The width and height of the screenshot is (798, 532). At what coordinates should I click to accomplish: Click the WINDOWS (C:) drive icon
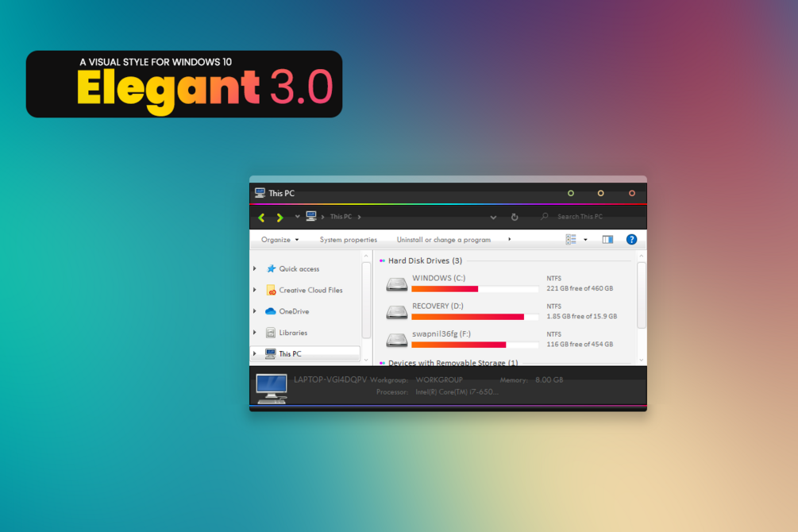396,284
